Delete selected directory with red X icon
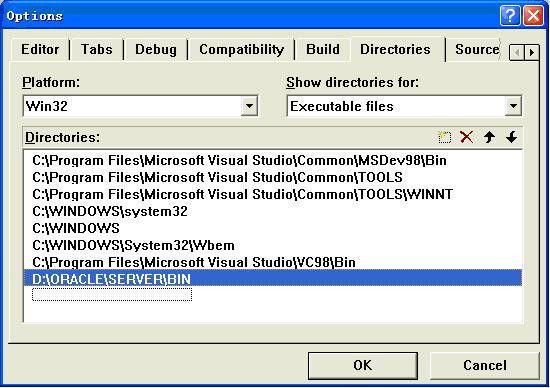This screenshot has height=388, width=550. (x=467, y=137)
